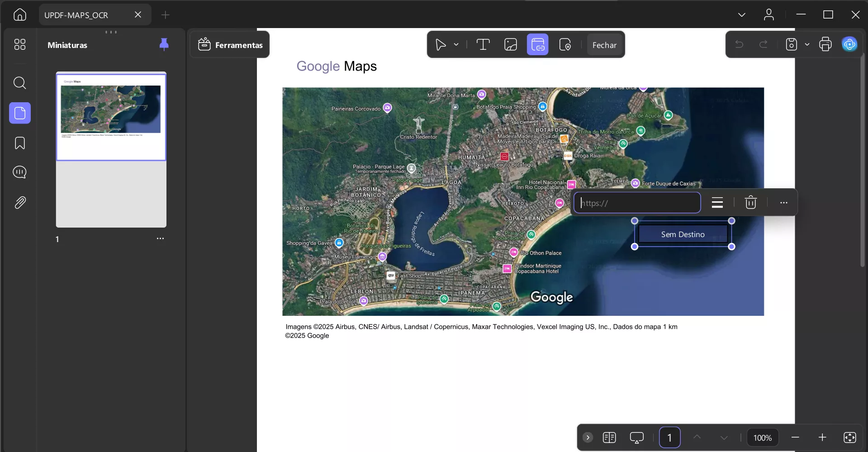Click the Fechar button
The height and width of the screenshot is (452, 868).
pos(604,45)
